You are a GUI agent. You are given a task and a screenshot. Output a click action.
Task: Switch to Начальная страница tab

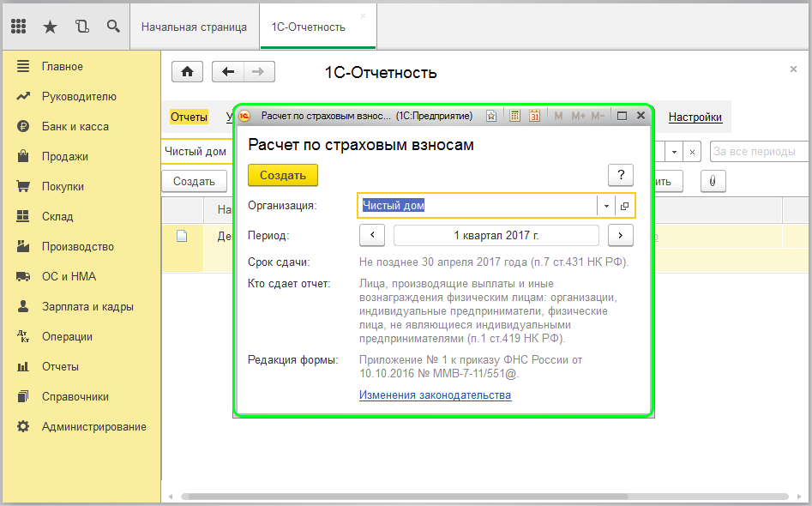194,27
